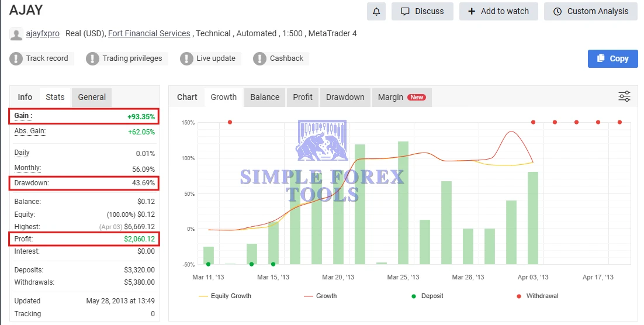Click the Mar 11, '13 green deposit marker
Image resolution: width=644 pixels, height=325 pixels.
[x=208, y=264]
